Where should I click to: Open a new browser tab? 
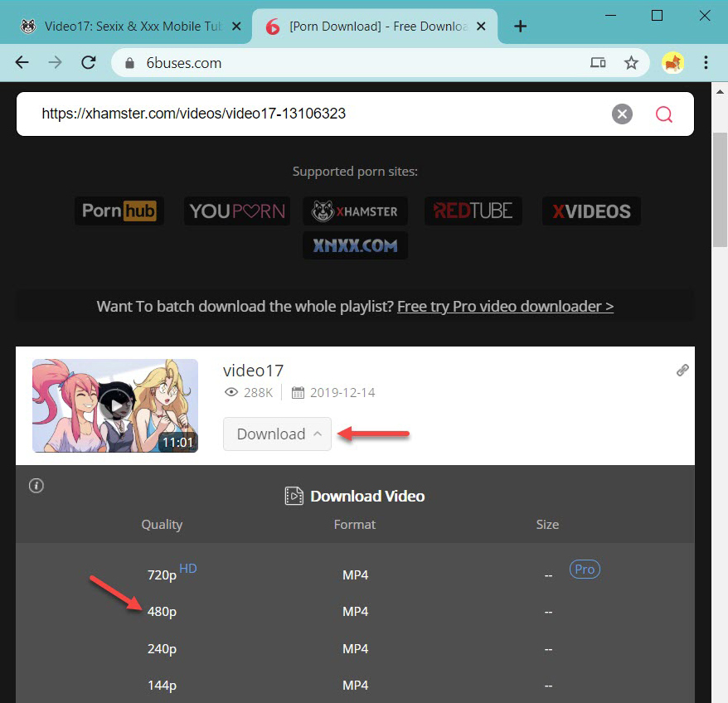point(521,26)
